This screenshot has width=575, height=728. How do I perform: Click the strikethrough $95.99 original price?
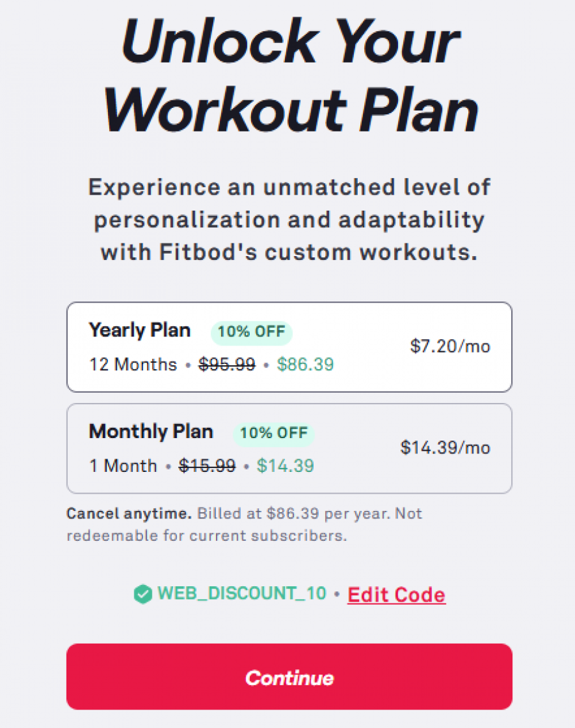(x=226, y=364)
